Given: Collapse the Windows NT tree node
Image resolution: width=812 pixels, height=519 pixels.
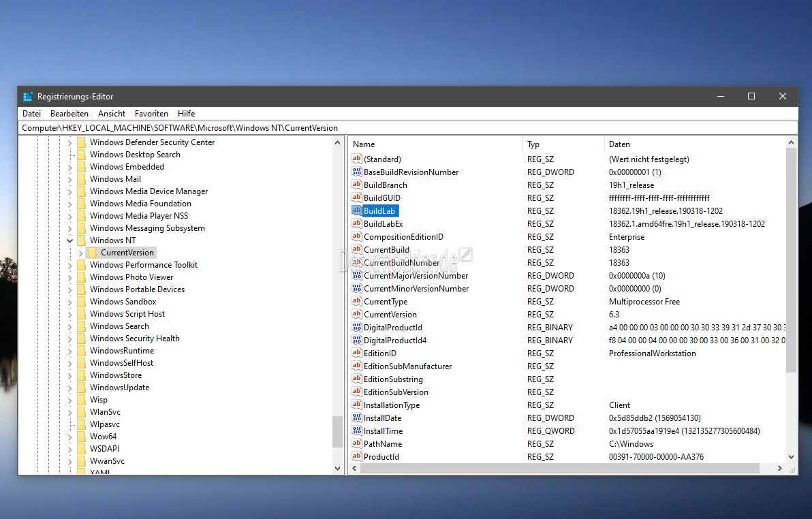Looking at the screenshot, I should coord(70,240).
